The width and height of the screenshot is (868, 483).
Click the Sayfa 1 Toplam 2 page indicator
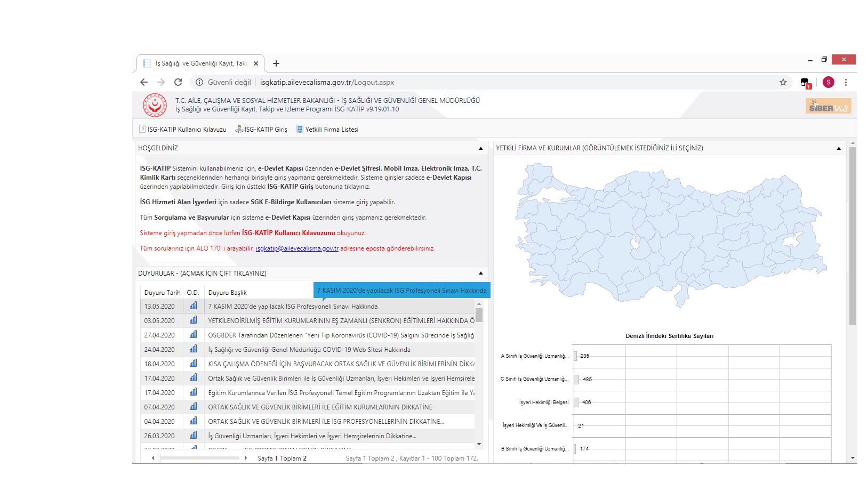(x=282, y=458)
